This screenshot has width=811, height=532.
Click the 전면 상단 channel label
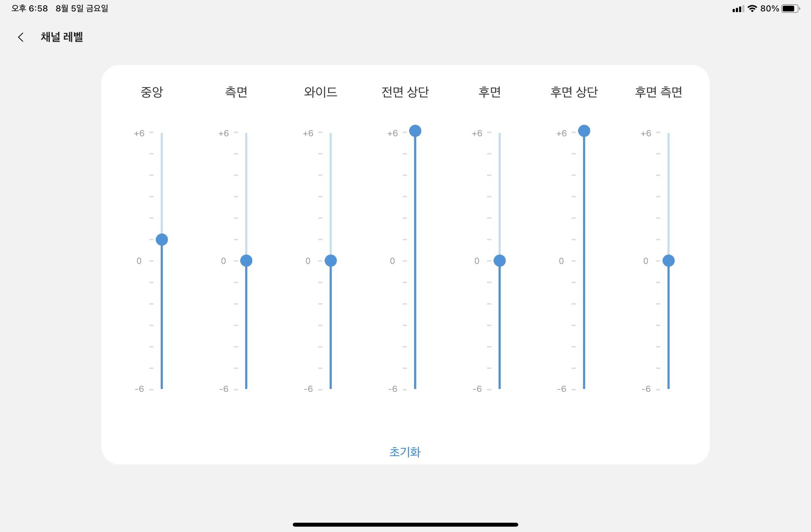pyautogui.click(x=405, y=92)
